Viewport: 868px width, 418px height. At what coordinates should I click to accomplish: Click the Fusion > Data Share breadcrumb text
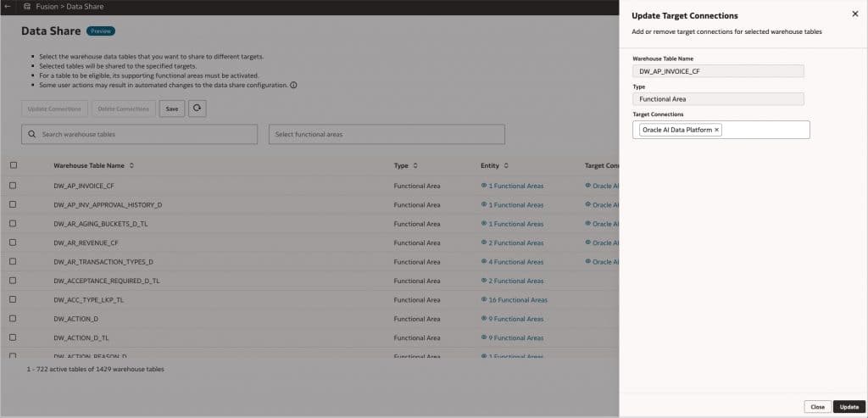click(70, 7)
